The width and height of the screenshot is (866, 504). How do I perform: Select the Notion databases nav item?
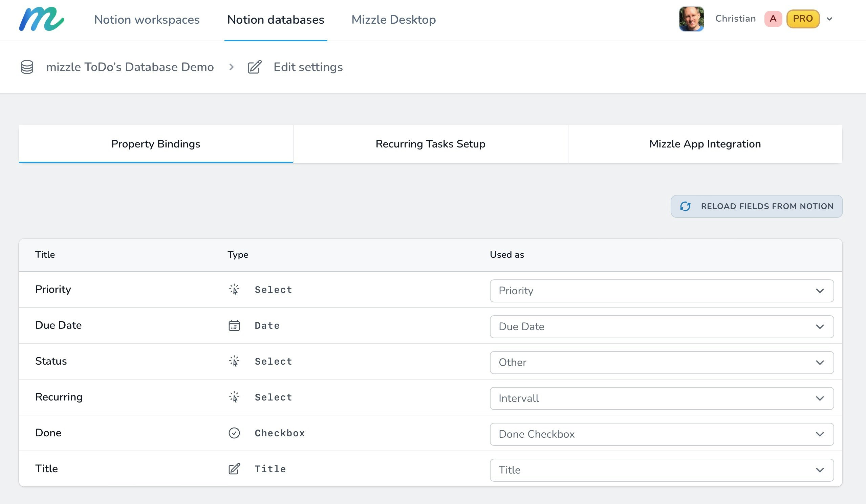(276, 20)
